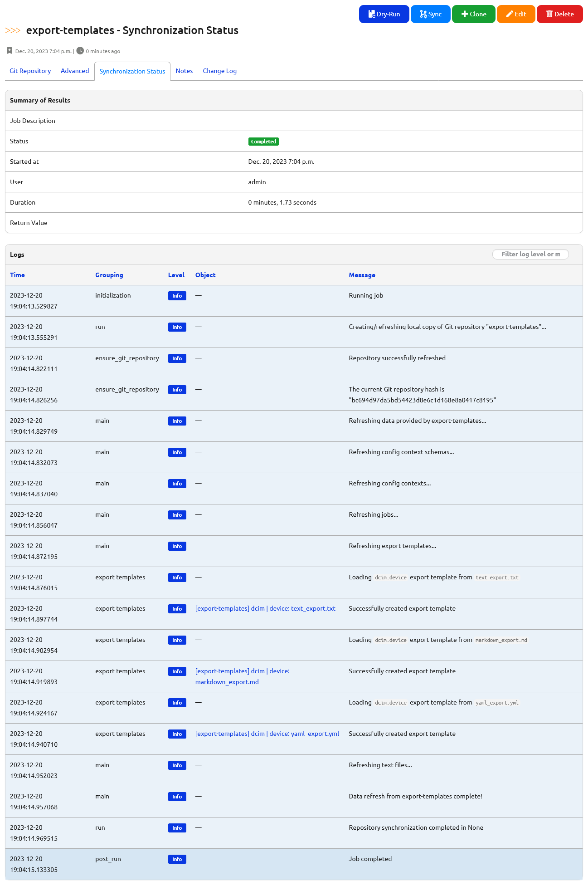Click the 'Refreshing config context schemas...' message
Screen dimensions: 588x886
pos(402,452)
